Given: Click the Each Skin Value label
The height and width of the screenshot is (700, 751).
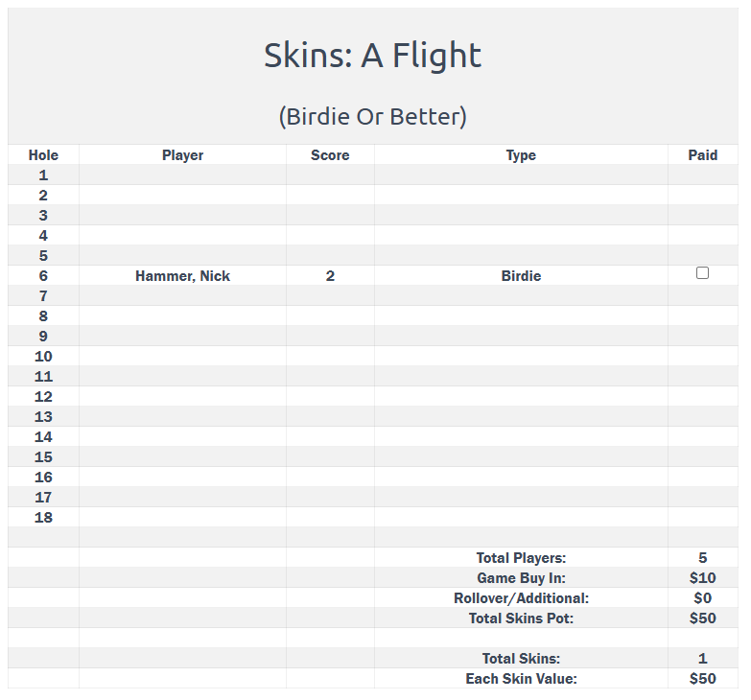Looking at the screenshot, I should click(521, 679).
